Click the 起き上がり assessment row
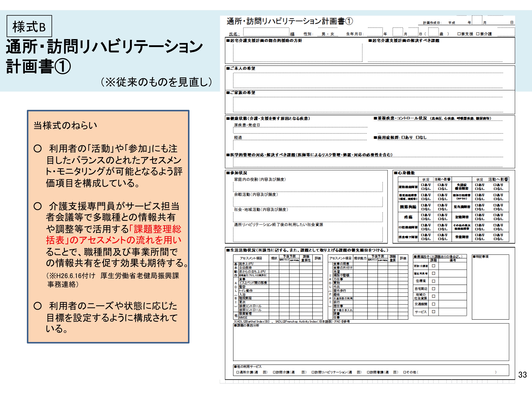532x399 pixels. (x=280, y=264)
